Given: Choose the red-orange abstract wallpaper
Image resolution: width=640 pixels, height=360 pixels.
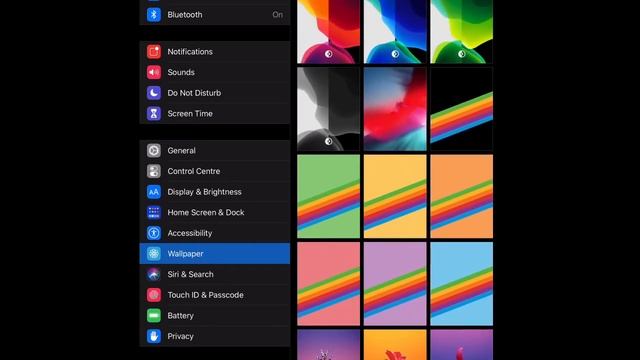Looking at the screenshot, I should click(x=329, y=31).
